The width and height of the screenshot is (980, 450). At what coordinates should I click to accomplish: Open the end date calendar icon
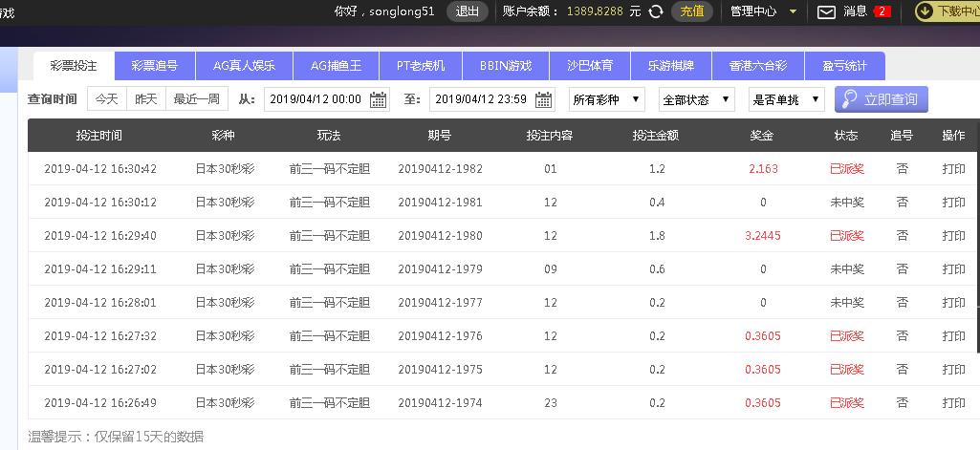(x=544, y=99)
